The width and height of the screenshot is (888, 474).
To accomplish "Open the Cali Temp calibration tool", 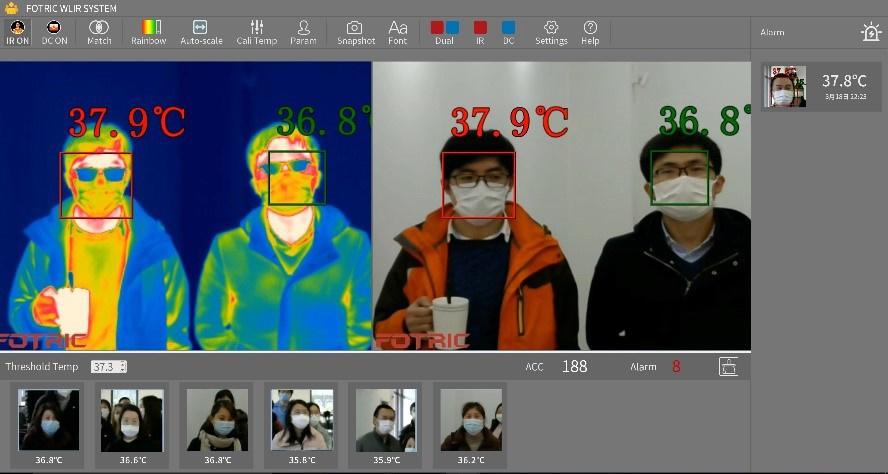I will [x=256, y=32].
